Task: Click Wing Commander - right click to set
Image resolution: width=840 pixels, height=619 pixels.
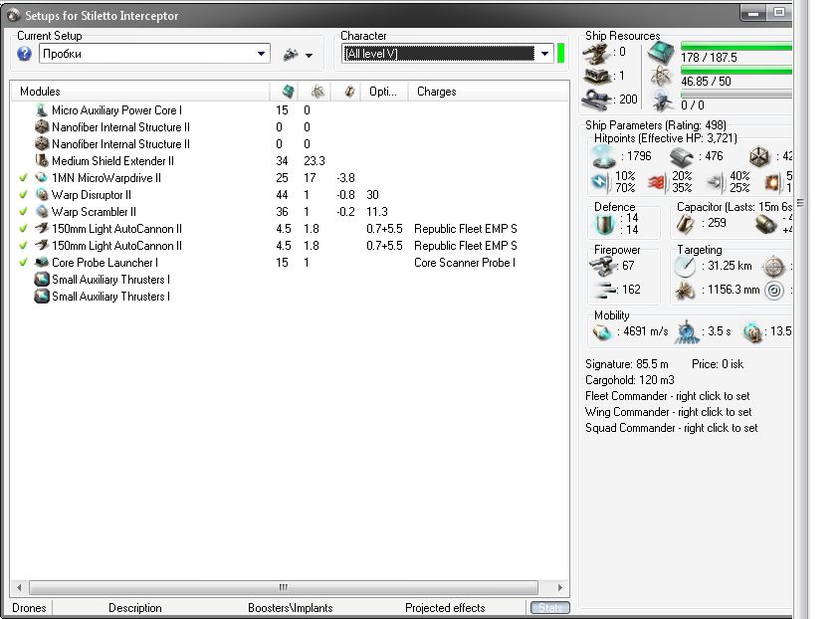Action: point(669,412)
